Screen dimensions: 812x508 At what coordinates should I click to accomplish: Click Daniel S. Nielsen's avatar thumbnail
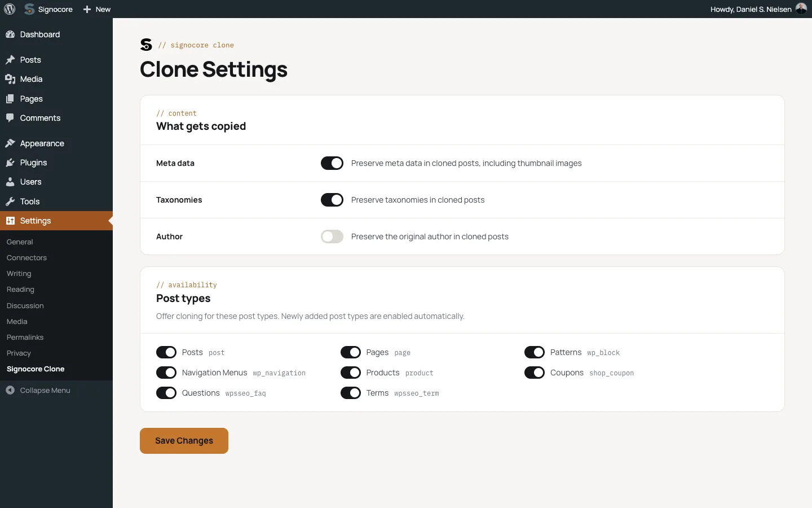pos(801,8)
